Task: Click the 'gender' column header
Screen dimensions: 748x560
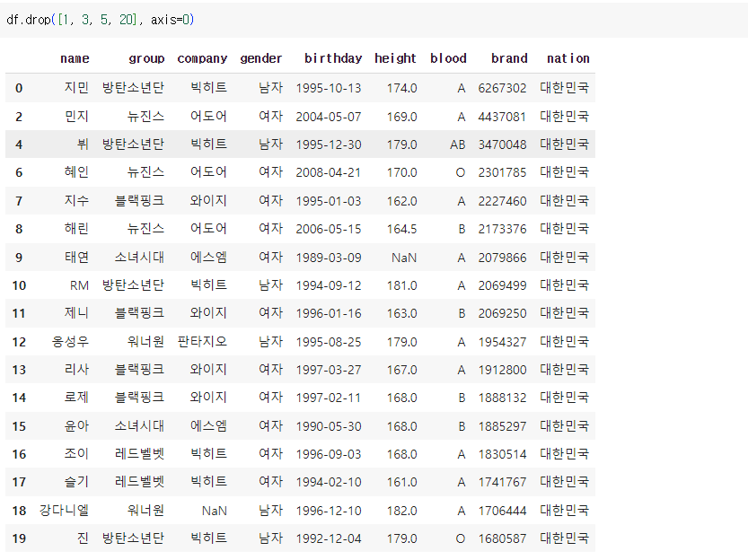Action: pos(261,58)
